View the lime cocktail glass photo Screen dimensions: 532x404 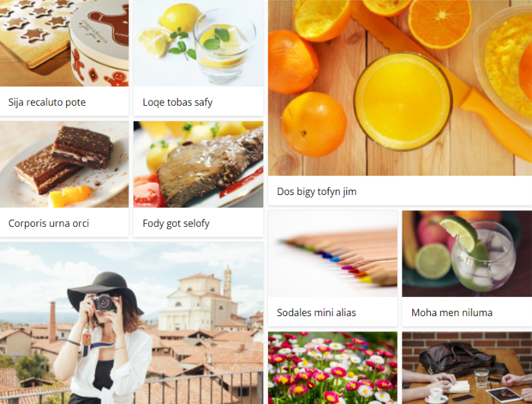(467, 254)
